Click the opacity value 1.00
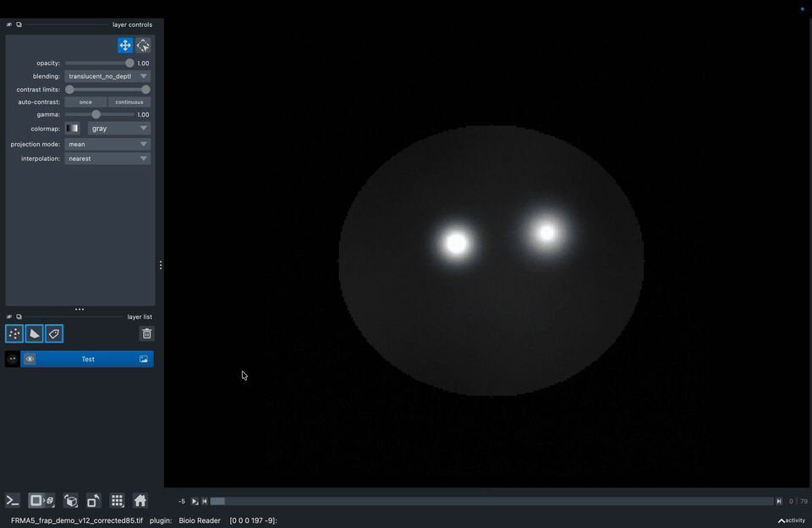The height and width of the screenshot is (528, 812). 143,63
